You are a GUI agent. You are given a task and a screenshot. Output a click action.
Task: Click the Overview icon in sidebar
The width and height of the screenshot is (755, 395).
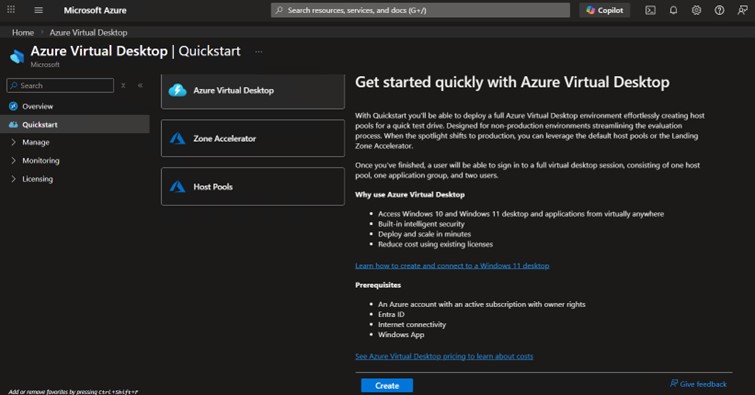(x=13, y=106)
